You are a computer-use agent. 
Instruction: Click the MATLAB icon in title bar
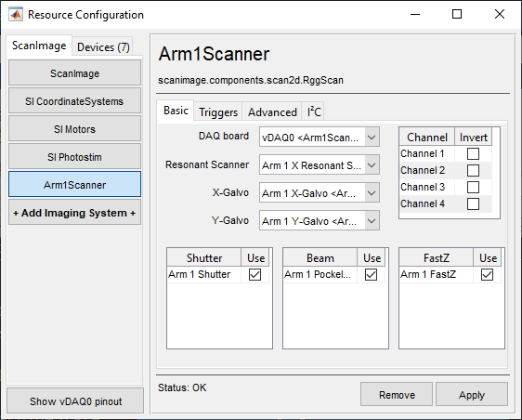16,15
